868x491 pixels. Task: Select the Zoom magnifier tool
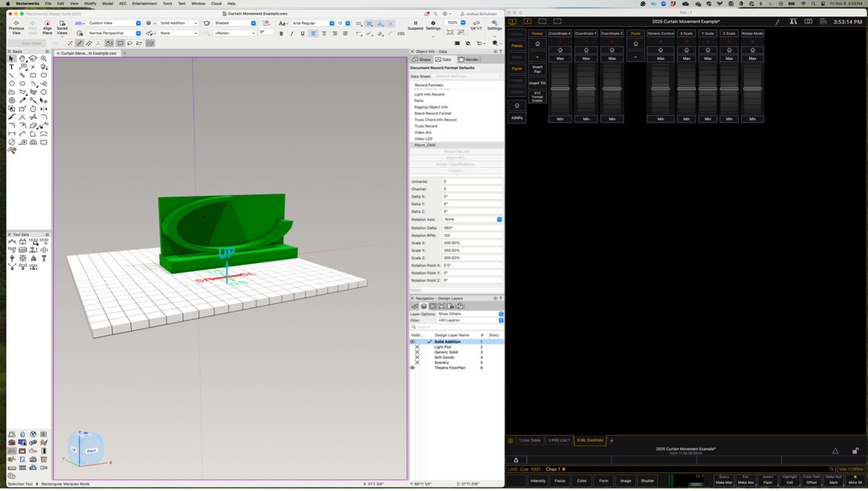pyautogui.click(x=44, y=59)
